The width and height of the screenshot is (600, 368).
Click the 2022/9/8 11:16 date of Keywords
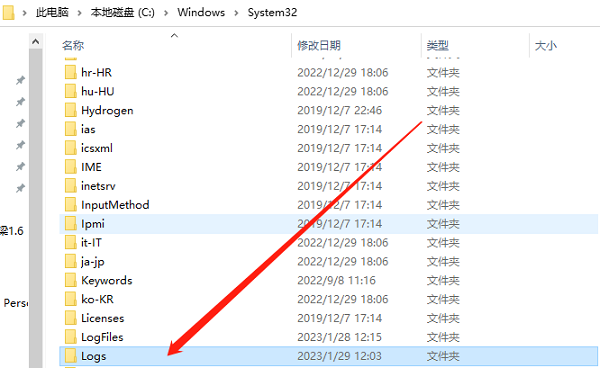(336, 280)
